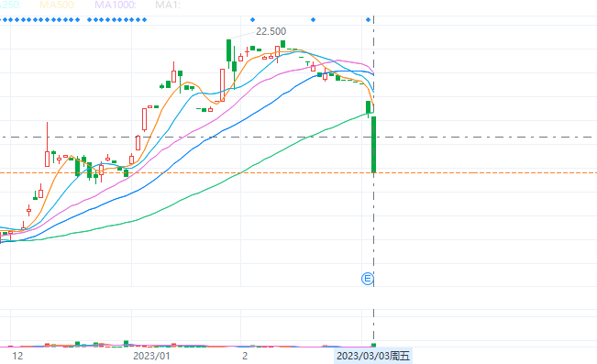
Task: Click the 2023/01 date axis label
Action: coord(151,356)
